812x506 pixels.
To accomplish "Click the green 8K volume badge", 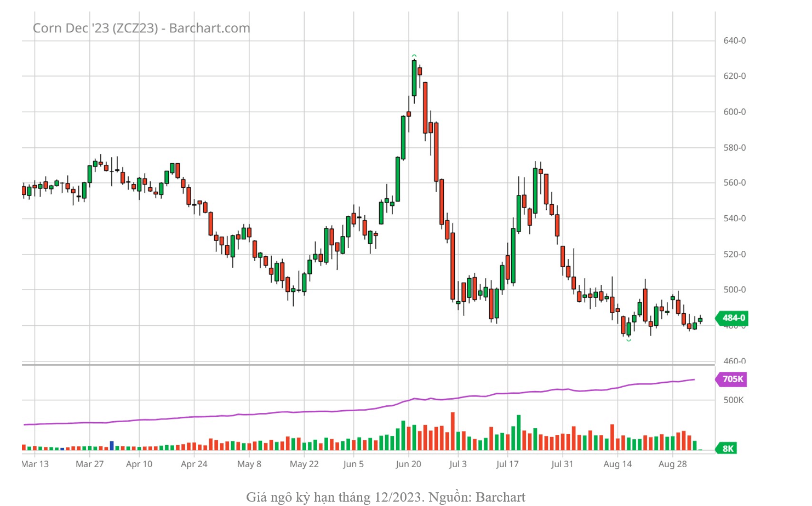I will pyautogui.click(x=727, y=449).
